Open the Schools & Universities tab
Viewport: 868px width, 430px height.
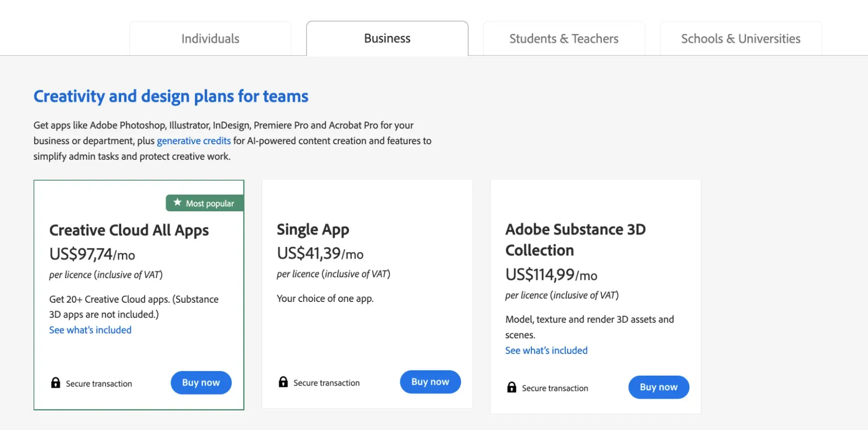(x=741, y=39)
